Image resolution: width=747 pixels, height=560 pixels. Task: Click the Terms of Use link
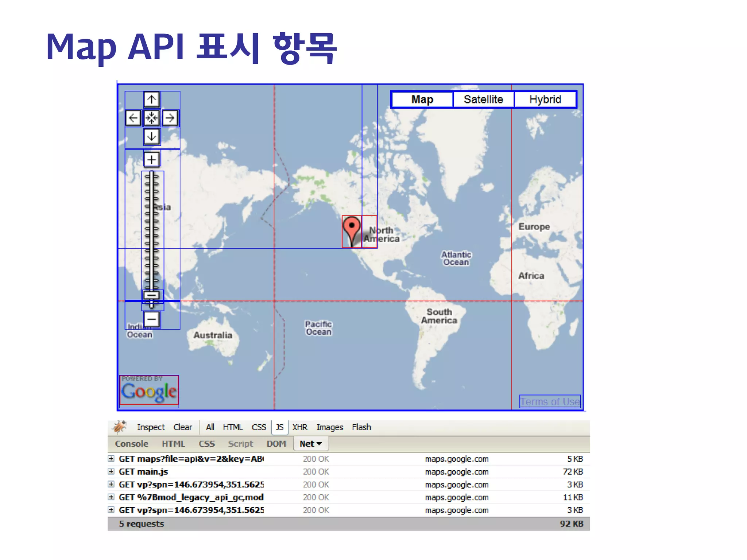tap(550, 402)
